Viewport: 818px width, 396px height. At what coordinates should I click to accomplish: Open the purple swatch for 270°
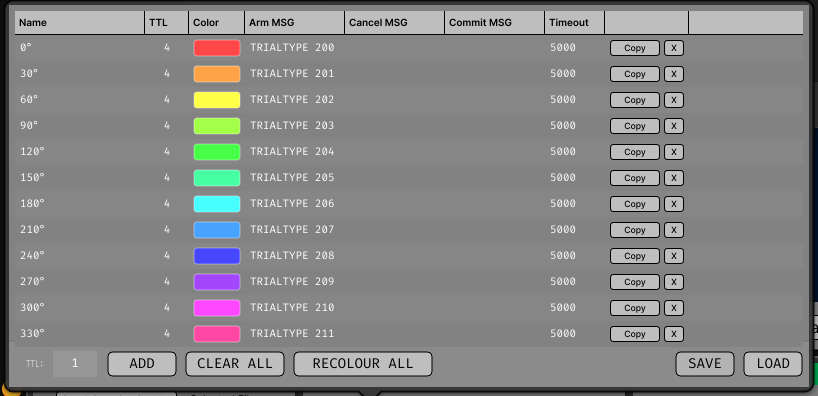pos(216,282)
